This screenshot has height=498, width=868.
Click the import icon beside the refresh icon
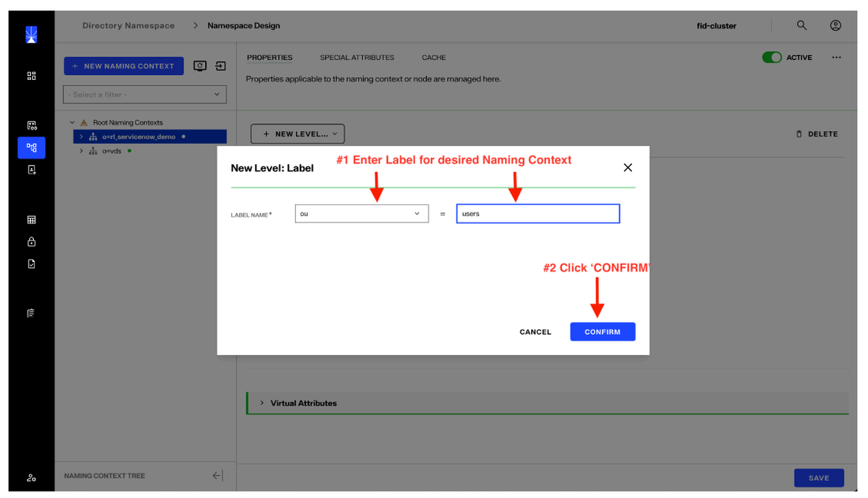(x=220, y=66)
